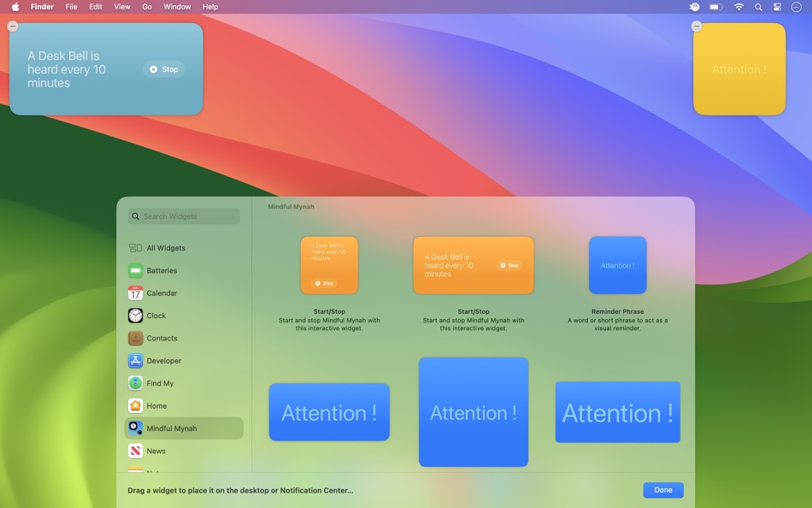Screen dimensions: 812x508
Task: Select the All Widgets sidebar icon
Action: (135, 248)
